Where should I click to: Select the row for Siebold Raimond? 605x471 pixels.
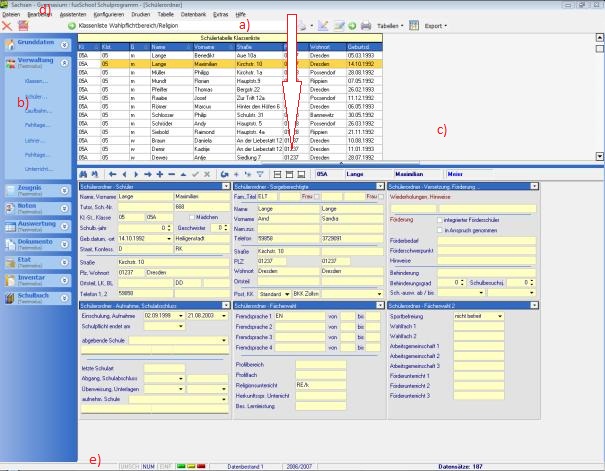pos(230,132)
